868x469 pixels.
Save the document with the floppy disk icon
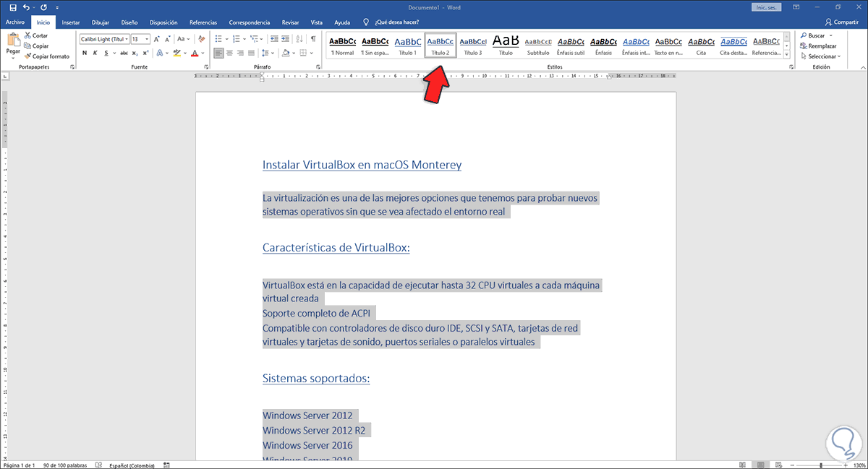click(x=12, y=7)
